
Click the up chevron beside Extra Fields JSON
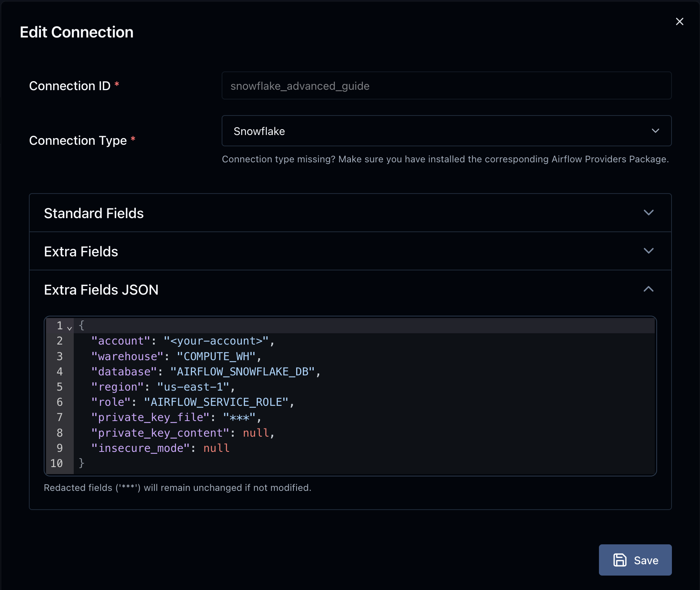648,289
